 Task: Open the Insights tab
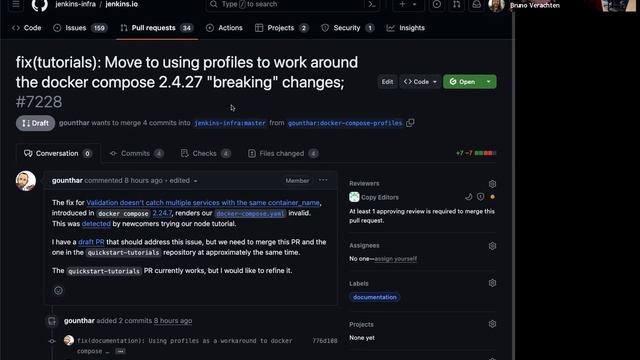[x=406, y=28]
